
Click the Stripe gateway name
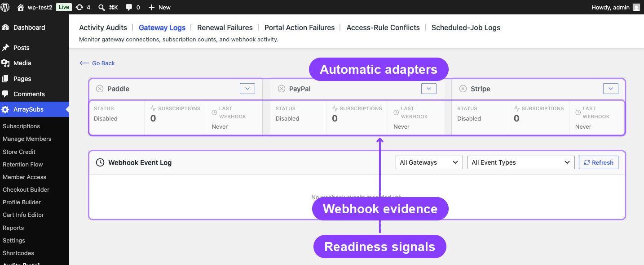tap(481, 89)
